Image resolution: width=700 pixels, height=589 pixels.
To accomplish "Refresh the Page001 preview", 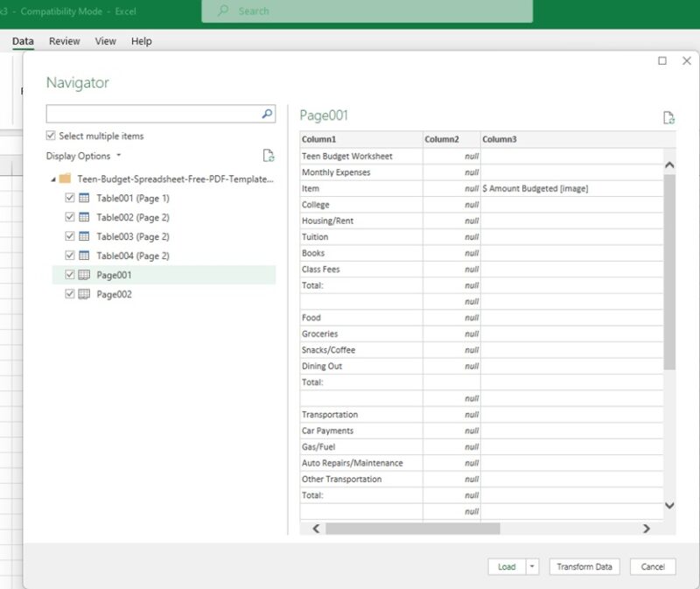I will [670, 118].
